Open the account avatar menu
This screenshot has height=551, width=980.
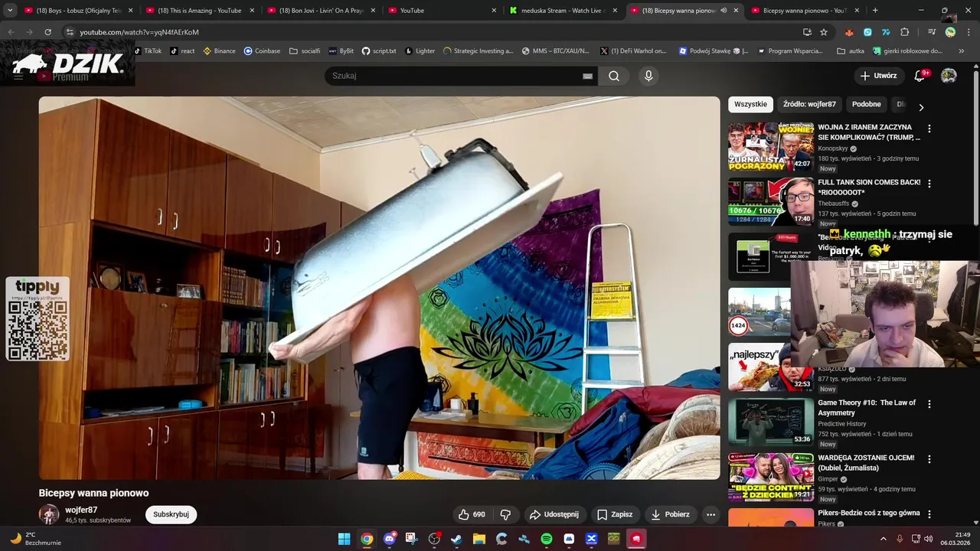click(x=949, y=76)
